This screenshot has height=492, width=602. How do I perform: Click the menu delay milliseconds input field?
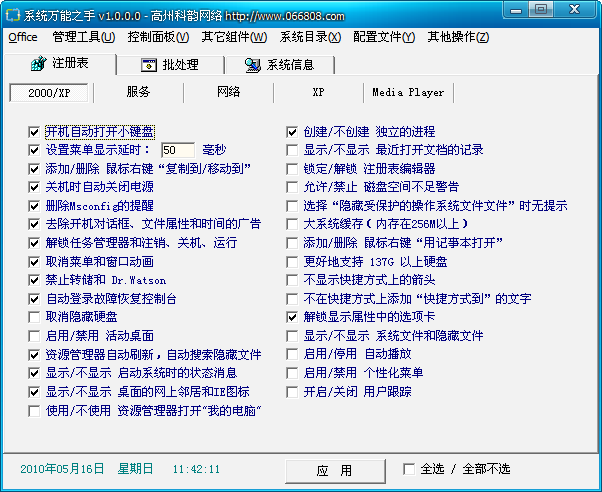pyautogui.click(x=176, y=150)
